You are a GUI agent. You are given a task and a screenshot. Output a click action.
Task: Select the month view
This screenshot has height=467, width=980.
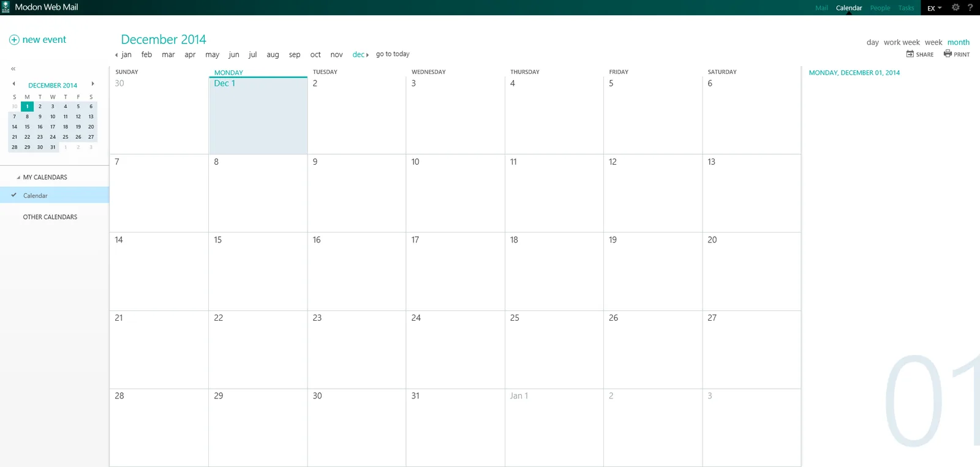(959, 42)
